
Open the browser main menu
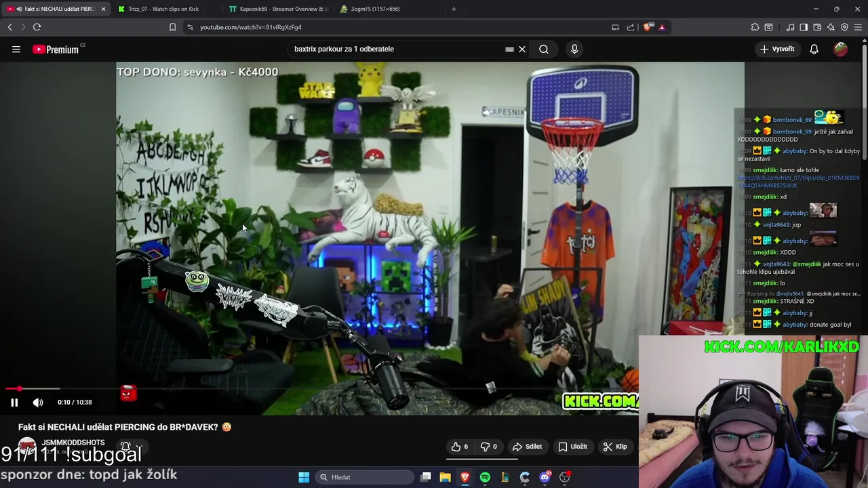858,27
